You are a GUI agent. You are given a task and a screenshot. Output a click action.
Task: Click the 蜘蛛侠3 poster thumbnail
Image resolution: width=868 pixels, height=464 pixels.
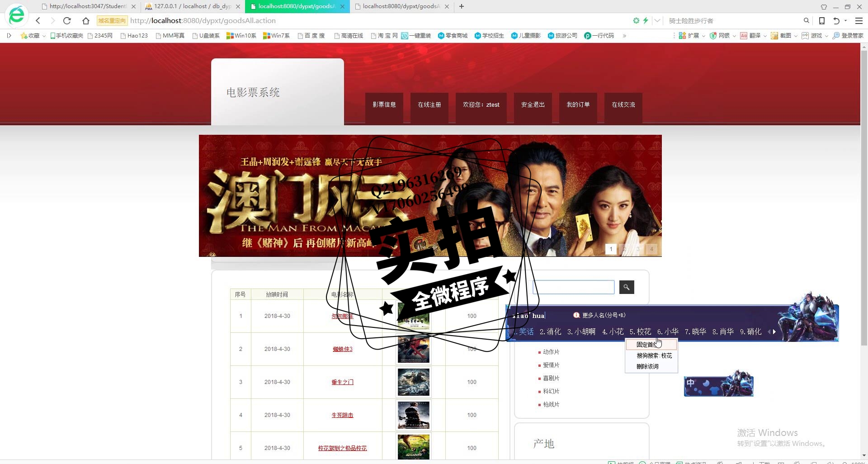pos(413,349)
